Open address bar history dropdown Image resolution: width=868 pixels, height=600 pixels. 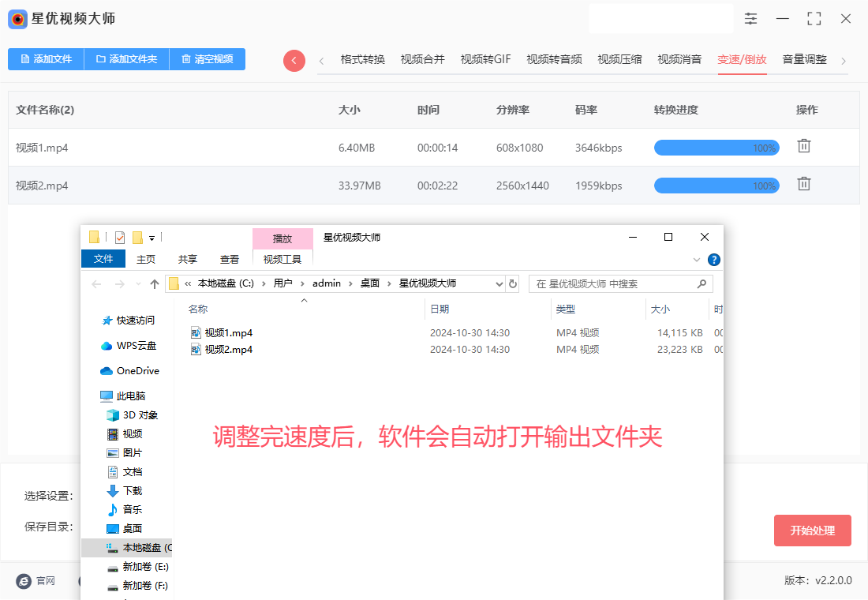pos(499,284)
